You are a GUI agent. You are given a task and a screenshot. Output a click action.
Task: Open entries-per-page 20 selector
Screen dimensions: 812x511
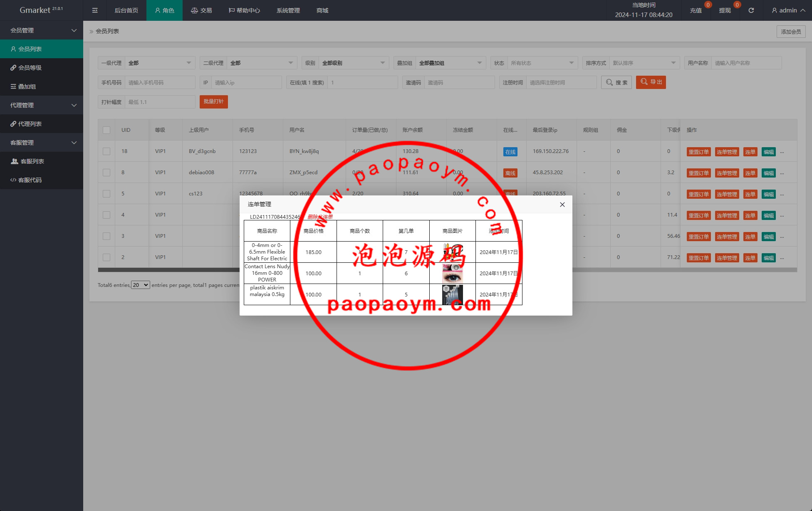(x=141, y=285)
